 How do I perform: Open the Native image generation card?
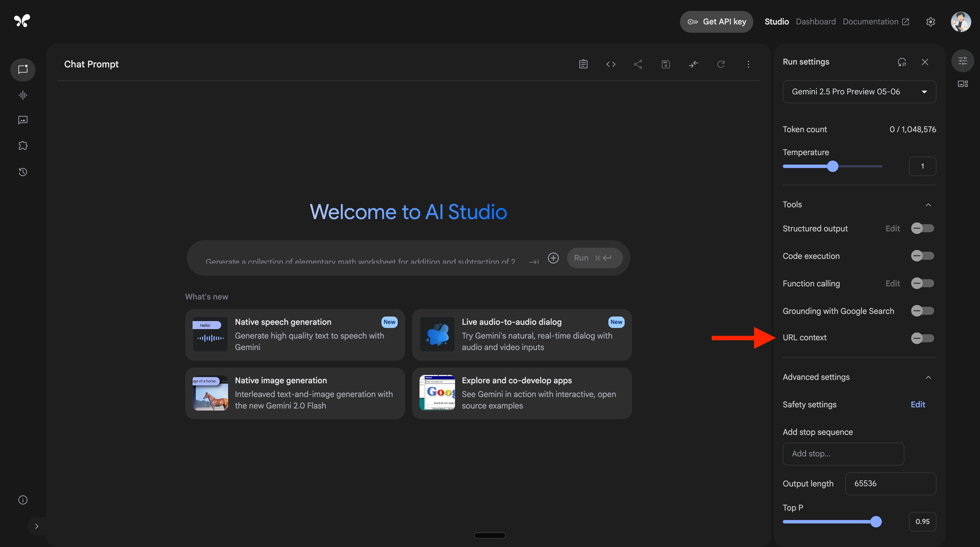click(295, 393)
